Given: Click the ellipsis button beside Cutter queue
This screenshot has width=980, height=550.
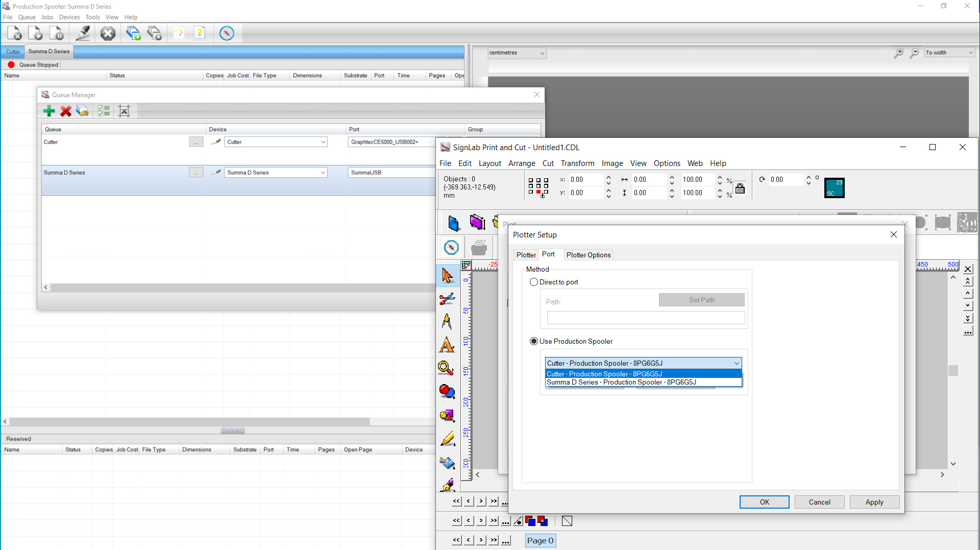Looking at the screenshot, I should (x=196, y=142).
